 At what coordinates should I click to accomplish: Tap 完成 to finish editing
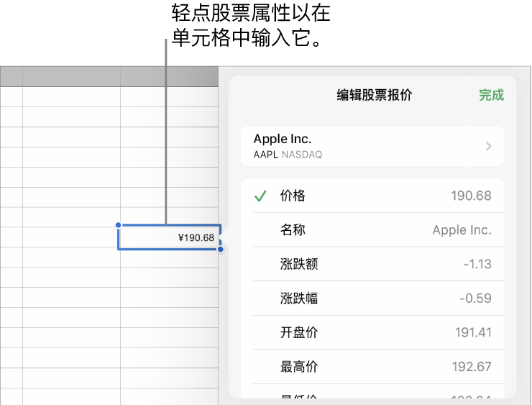click(491, 95)
